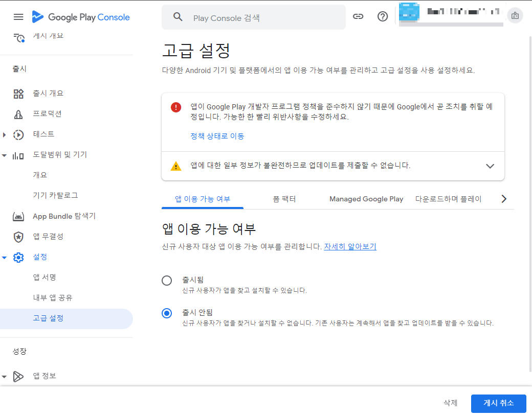This screenshot has height=417, width=532.
Task: Click 자세히 알아보기 link
Action: pyautogui.click(x=350, y=246)
